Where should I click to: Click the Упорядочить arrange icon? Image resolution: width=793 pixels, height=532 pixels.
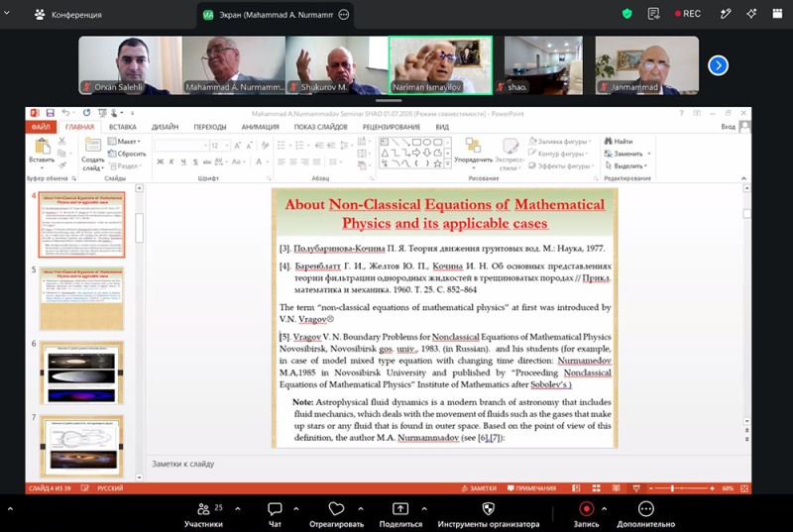coord(473,146)
